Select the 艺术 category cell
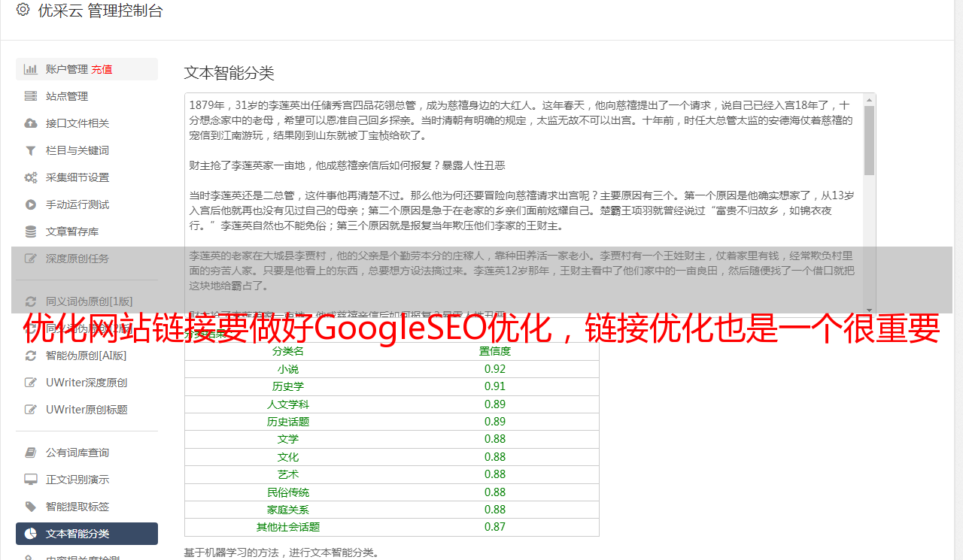963x560 pixels. [x=288, y=474]
